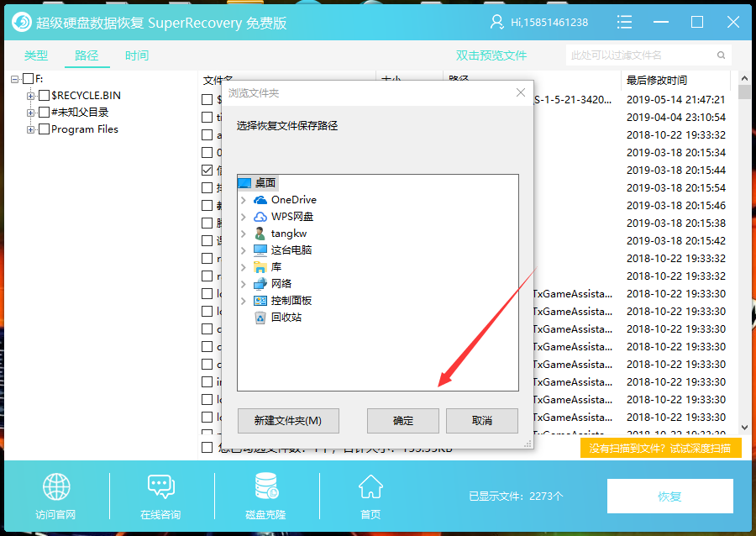The height and width of the screenshot is (536, 756).
Task: Open online consultation chat icon
Action: (x=161, y=486)
